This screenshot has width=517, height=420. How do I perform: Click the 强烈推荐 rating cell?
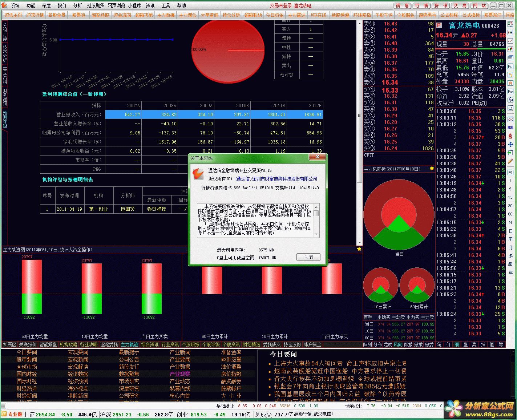click(157, 209)
